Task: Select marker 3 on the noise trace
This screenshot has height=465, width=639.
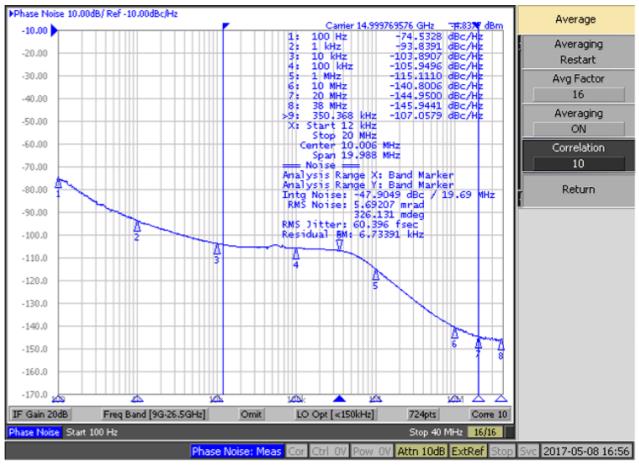Action: (216, 250)
